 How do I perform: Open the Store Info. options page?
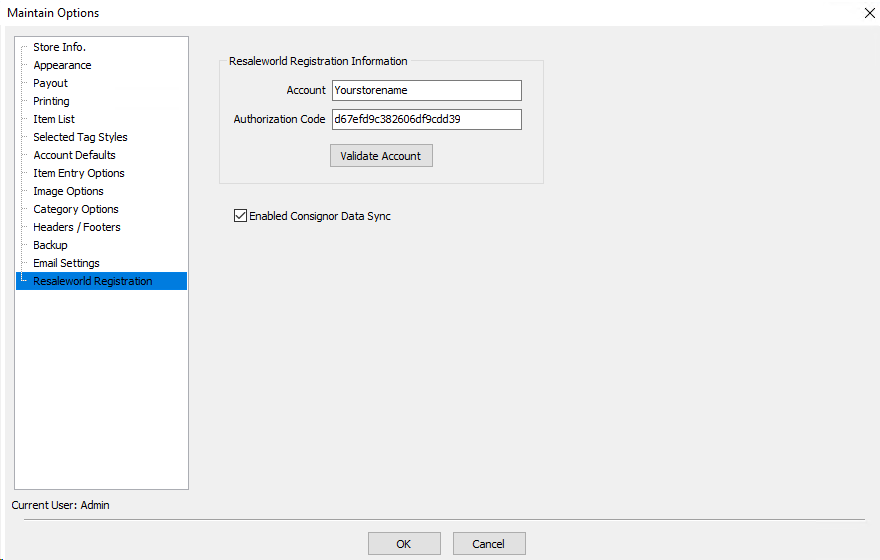pos(59,47)
